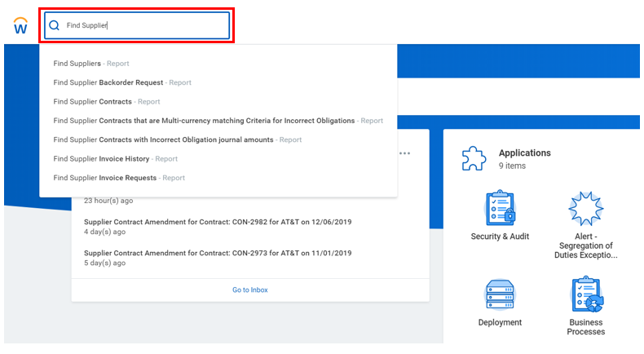The image size is (644, 354).
Task: Click the search magnifier icon
Action: [55, 25]
